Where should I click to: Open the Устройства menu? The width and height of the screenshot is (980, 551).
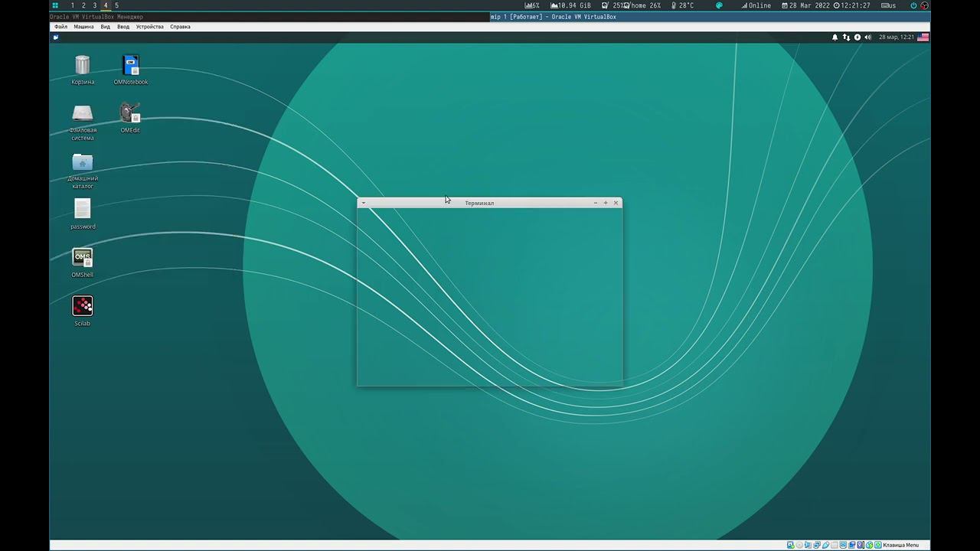coord(150,27)
